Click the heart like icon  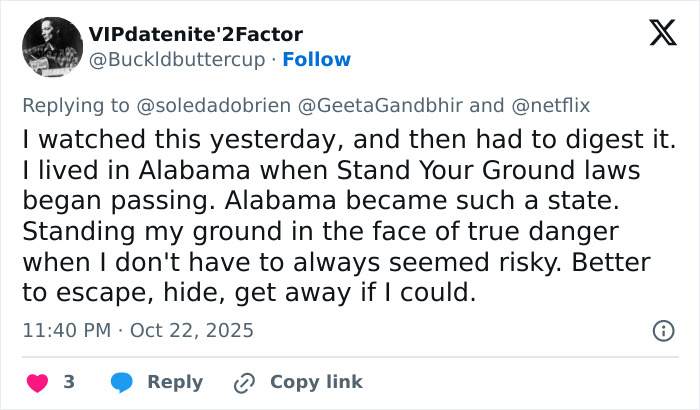[36, 382]
